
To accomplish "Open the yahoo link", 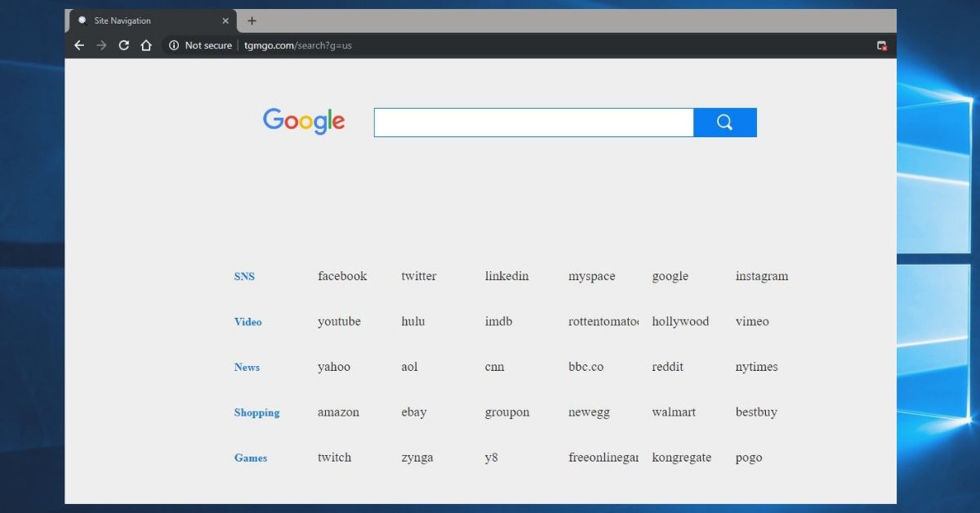I will point(334,368).
